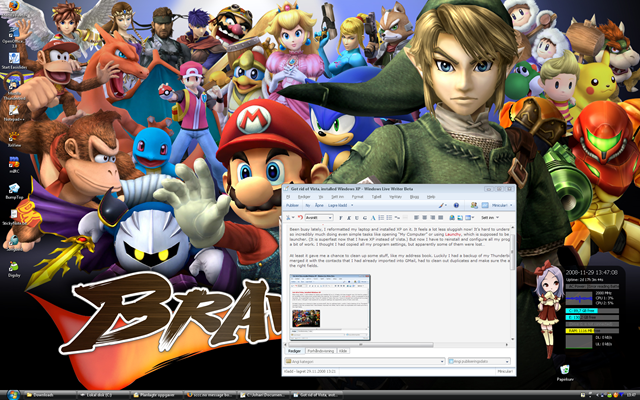640x400 pixels.
Task: Click the red 'Launchy' link in post
Action: click(x=452, y=234)
